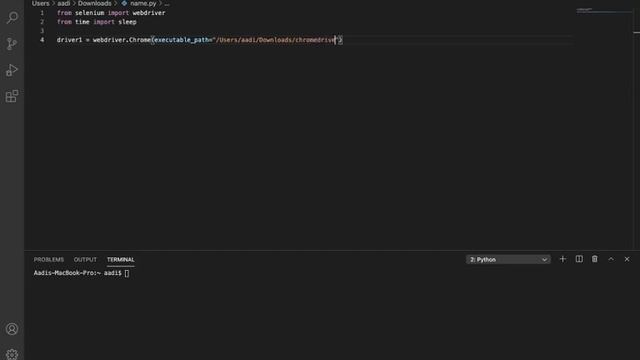Click 'selenium' on line 1
This screenshot has width=640, height=360.
89,13
